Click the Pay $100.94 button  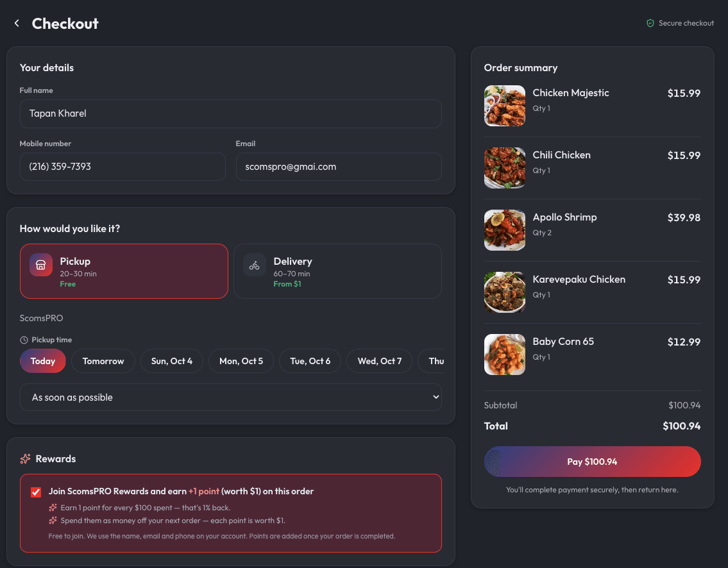[593, 462]
